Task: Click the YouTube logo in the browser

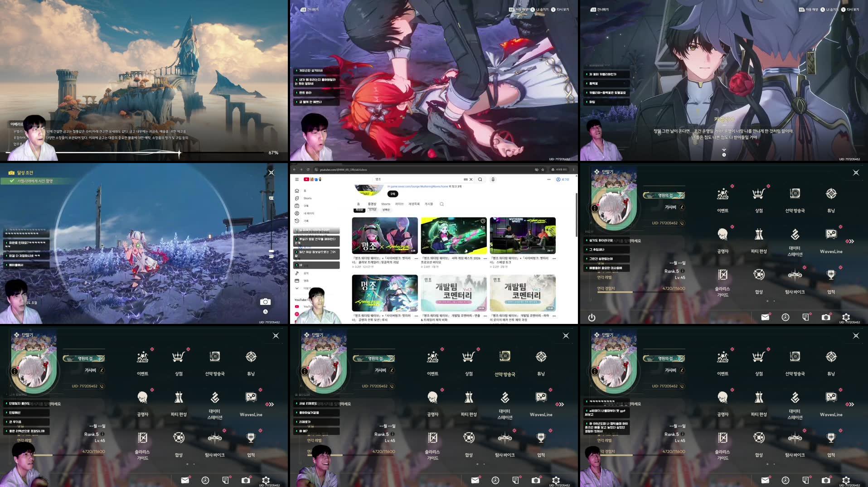Action: [312, 179]
